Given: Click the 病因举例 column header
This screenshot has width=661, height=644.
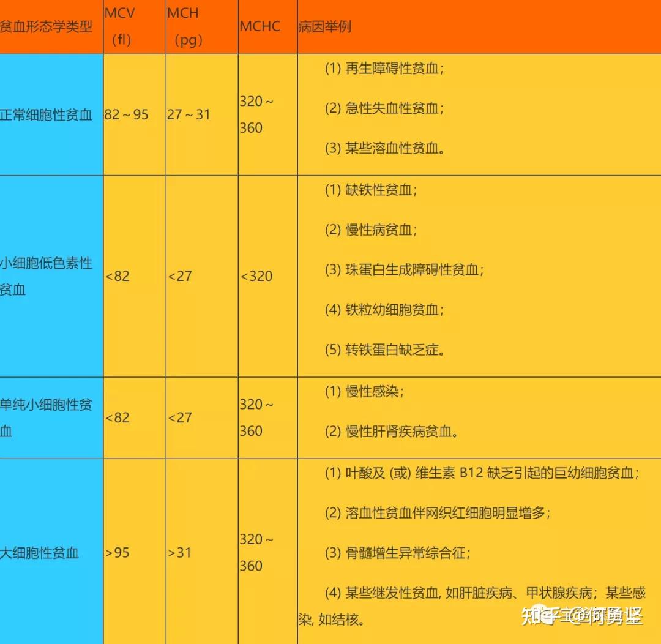Looking at the screenshot, I should point(324,26).
